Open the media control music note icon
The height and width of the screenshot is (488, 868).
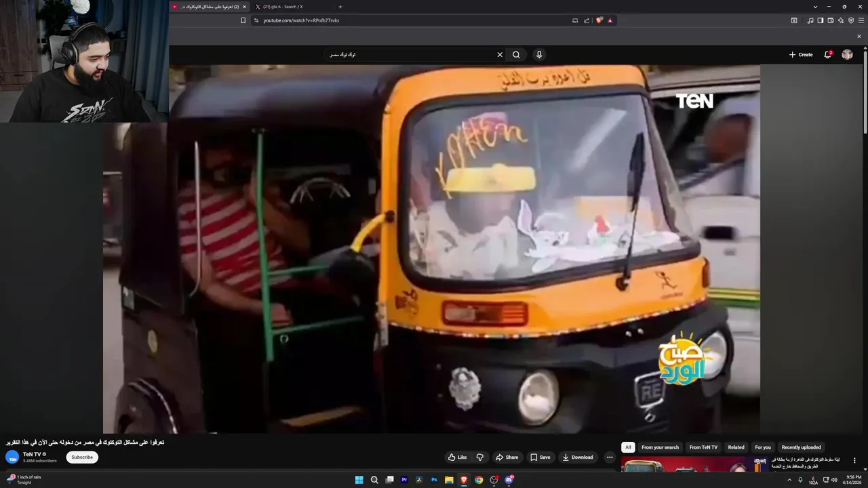(810, 20)
